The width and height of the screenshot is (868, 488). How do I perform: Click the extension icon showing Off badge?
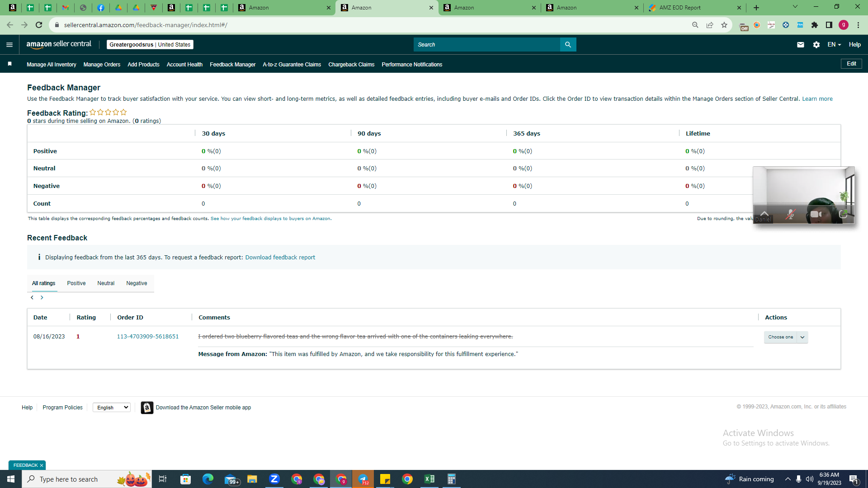[x=743, y=26]
